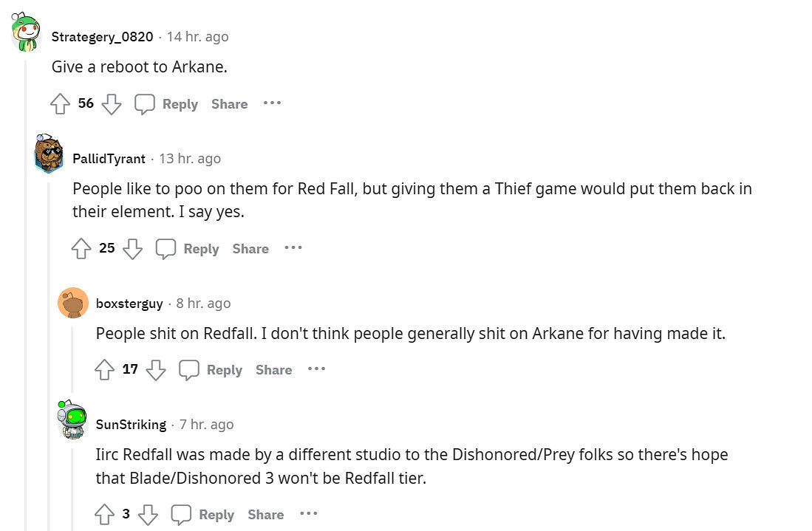Reply to boxsterguy's comment
The width and height of the screenshot is (812, 531).
[211, 370]
